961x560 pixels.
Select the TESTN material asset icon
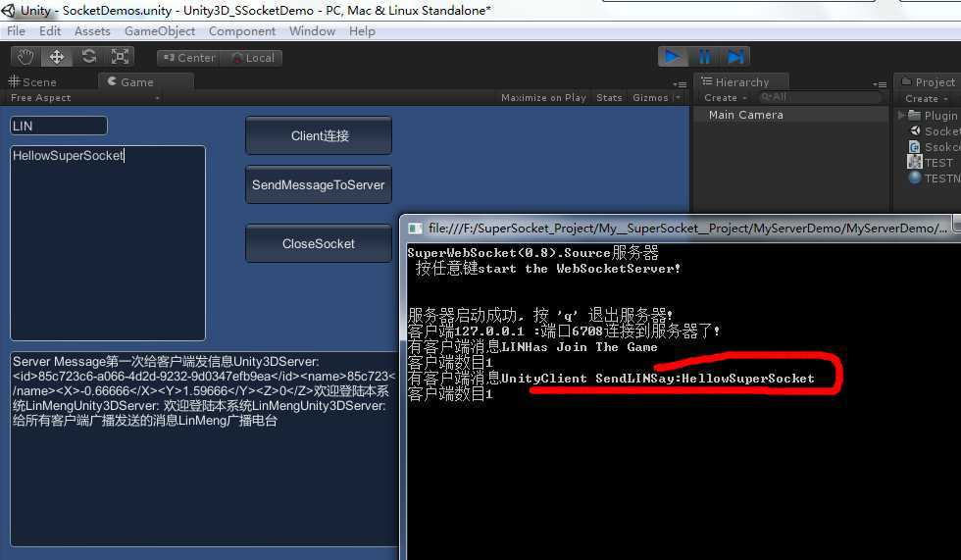click(x=915, y=178)
